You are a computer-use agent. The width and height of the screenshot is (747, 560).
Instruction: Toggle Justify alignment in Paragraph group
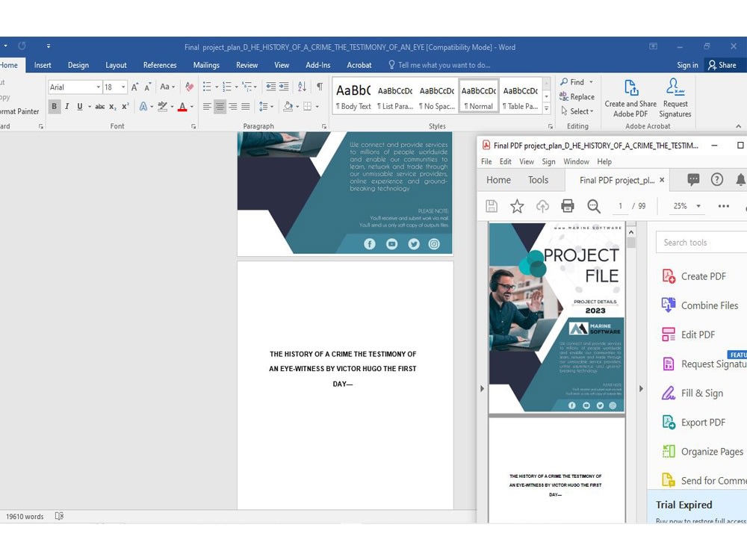pyautogui.click(x=245, y=107)
